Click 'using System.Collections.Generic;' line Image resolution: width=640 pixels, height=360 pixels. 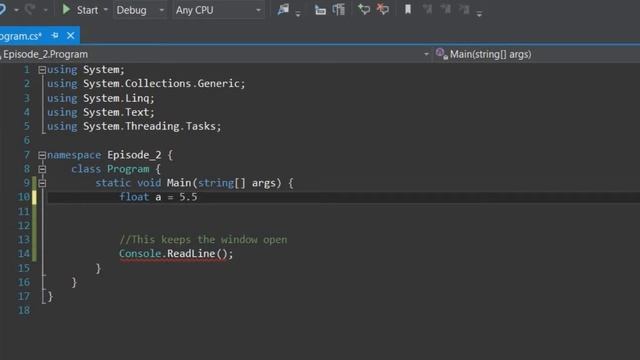pos(146,84)
